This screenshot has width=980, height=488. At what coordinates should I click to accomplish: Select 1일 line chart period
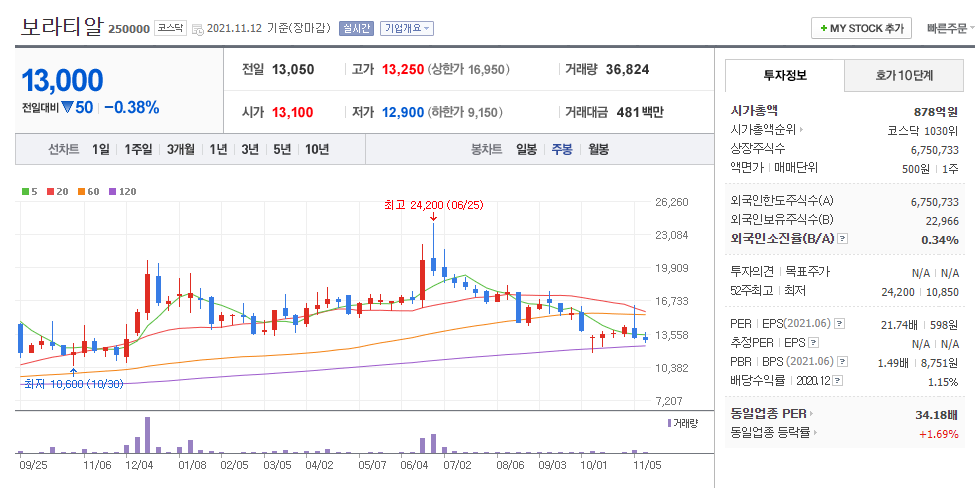click(x=100, y=149)
